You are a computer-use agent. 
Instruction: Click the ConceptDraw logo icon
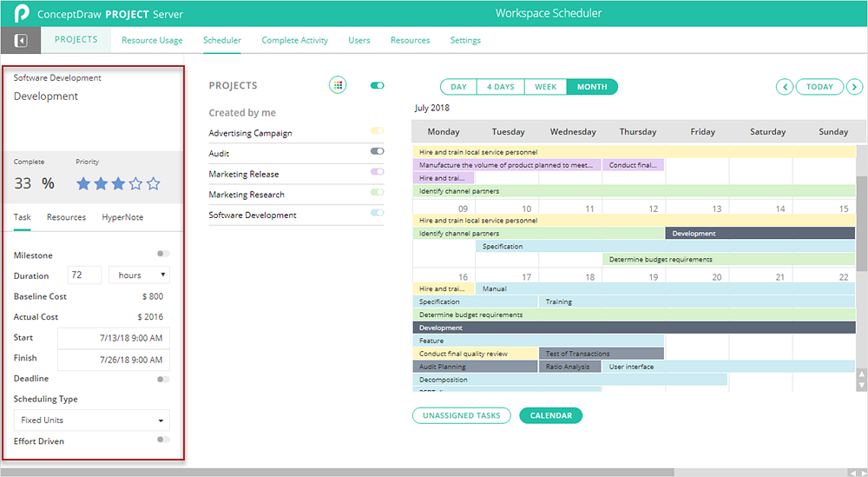click(21, 14)
